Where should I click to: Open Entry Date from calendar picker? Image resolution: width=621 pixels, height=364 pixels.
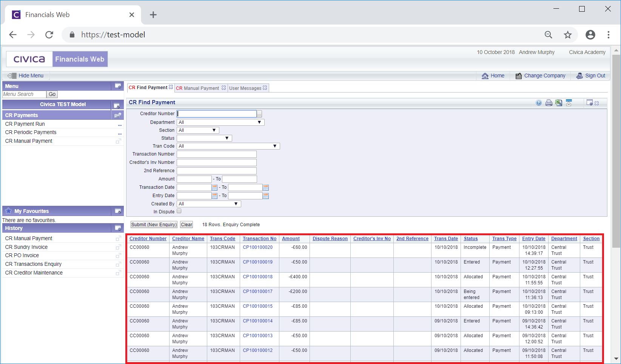tap(215, 196)
